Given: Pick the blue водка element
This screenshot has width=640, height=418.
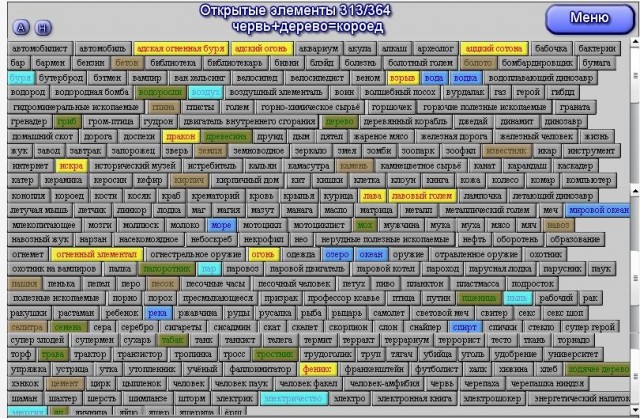Looking at the screenshot, I should 465,78.
